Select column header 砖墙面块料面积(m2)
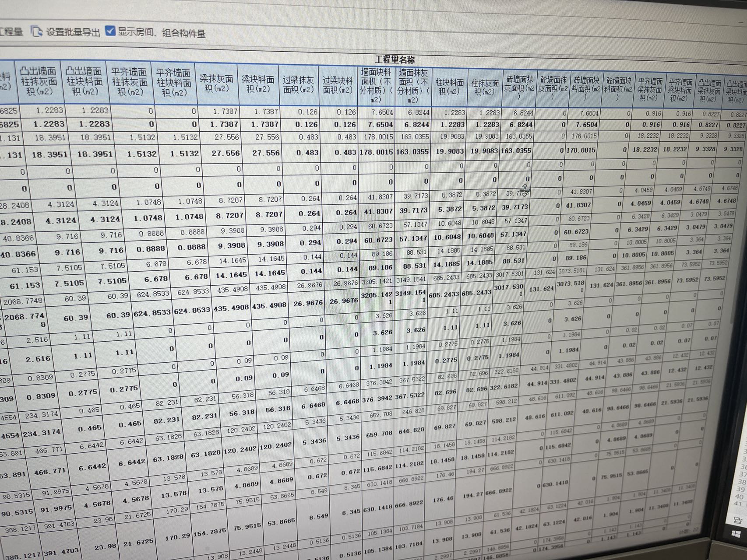The height and width of the screenshot is (560, 747). click(x=585, y=88)
